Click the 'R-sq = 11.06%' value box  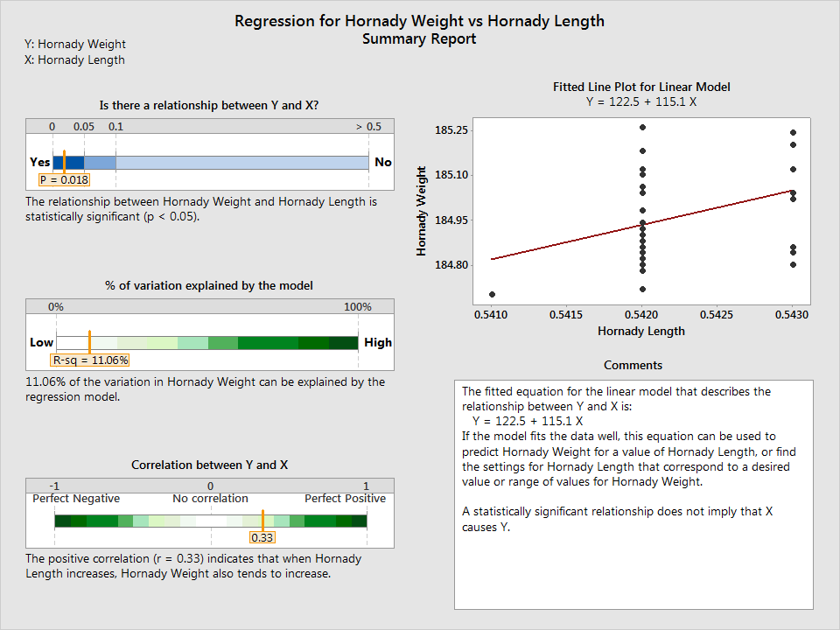[x=90, y=360]
